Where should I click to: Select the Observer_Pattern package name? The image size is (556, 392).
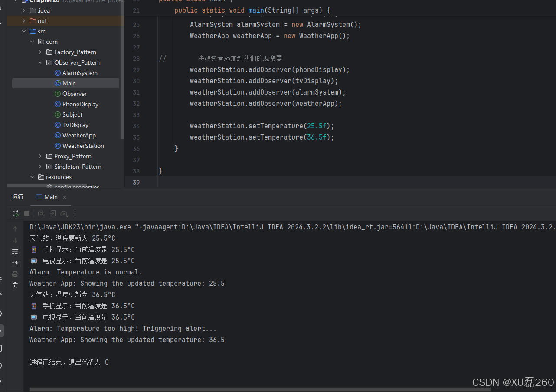(x=77, y=62)
